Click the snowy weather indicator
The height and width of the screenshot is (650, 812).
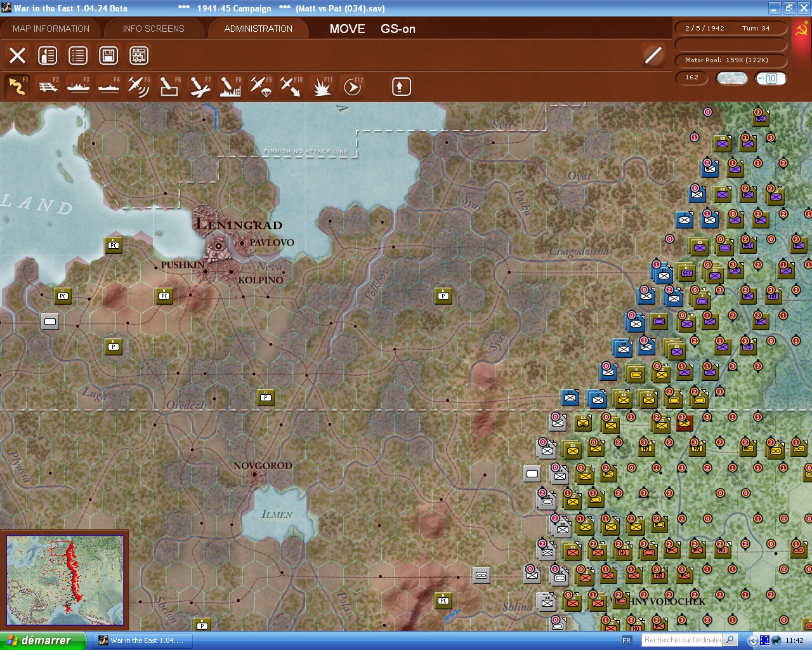[732, 78]
